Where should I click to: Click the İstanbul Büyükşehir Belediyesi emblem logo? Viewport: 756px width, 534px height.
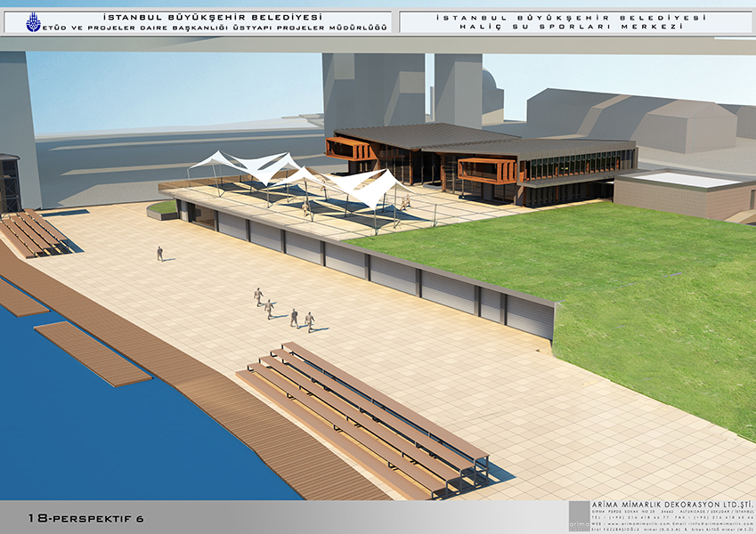coord(33,22)
